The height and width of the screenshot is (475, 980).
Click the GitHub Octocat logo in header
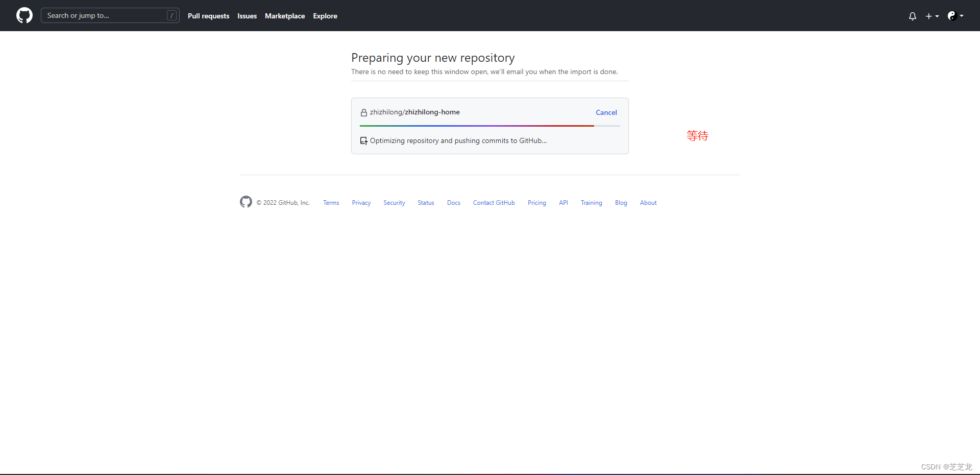pyautogui.click(x=24, y=15)
